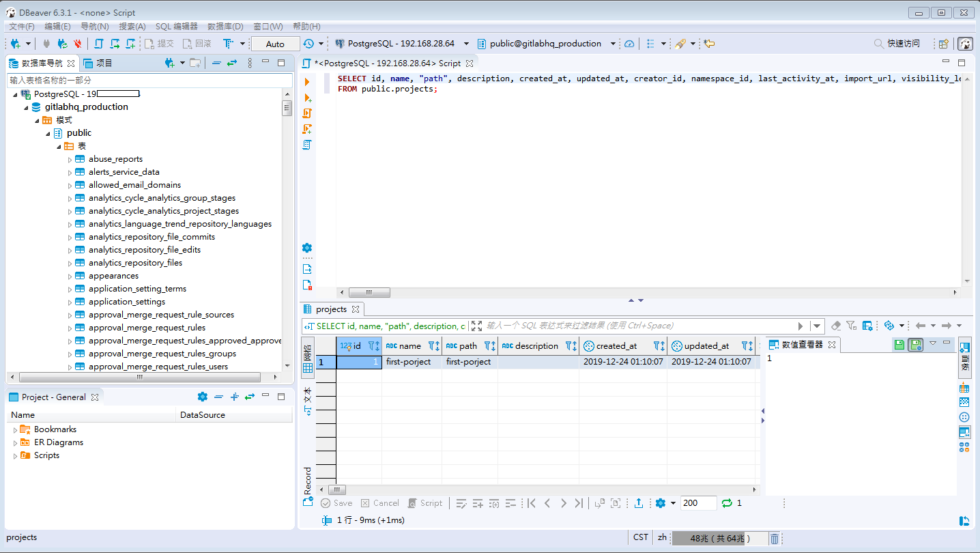Click the created_at column header

616,346
